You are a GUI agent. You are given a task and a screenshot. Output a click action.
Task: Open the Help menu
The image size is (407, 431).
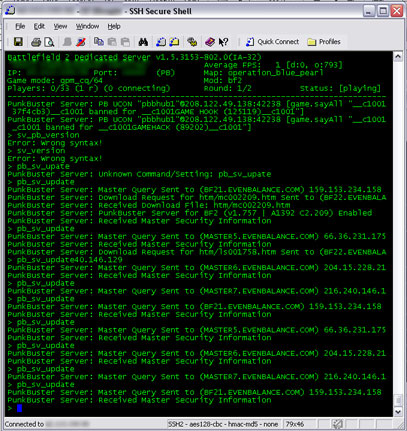click(114, 26)
